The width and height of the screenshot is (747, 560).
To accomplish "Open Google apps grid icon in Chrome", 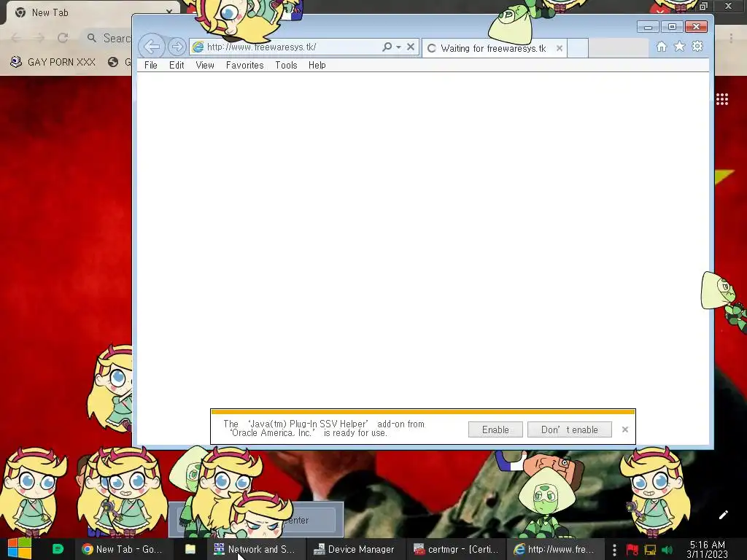I will [x=721, y=99].
